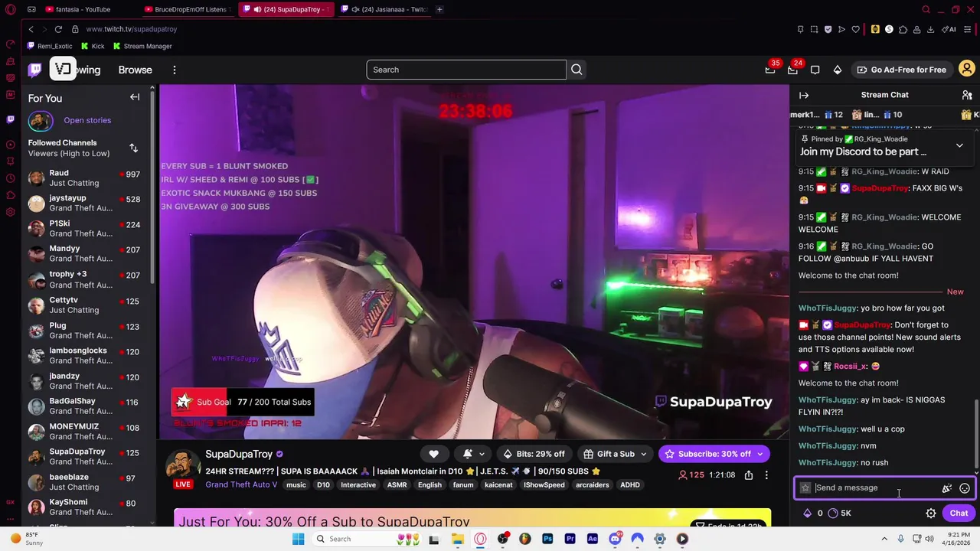980x551 pixels.
Task: Open MONEYMUIZ channel in sidebar
Action: click(86, 431)
